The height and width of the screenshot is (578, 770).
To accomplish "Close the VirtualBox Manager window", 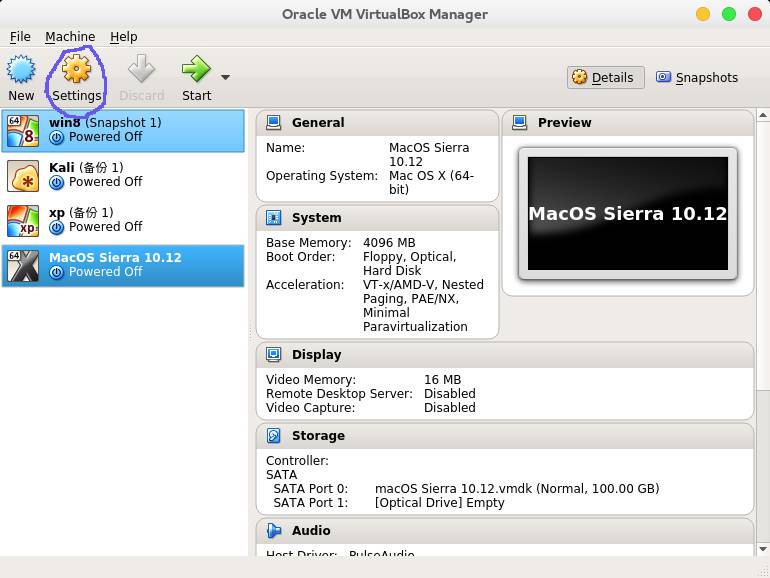I will point(754,14).
